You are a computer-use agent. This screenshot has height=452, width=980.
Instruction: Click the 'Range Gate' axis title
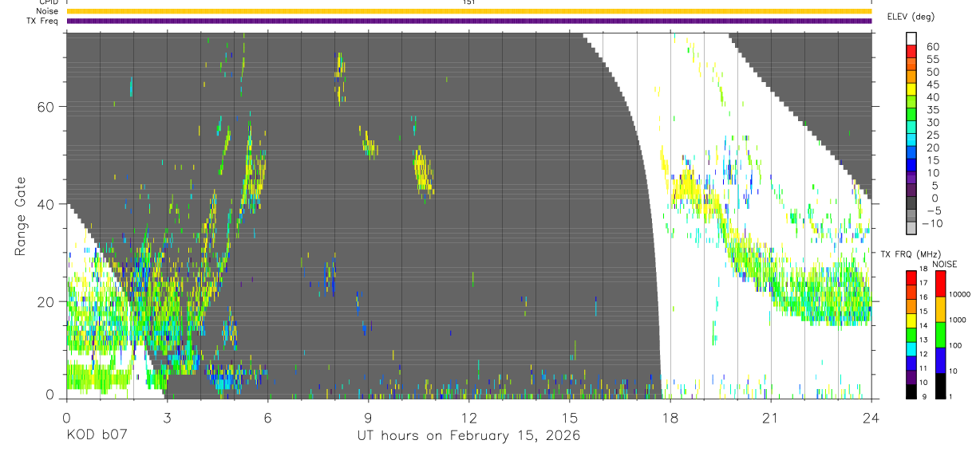21,215
